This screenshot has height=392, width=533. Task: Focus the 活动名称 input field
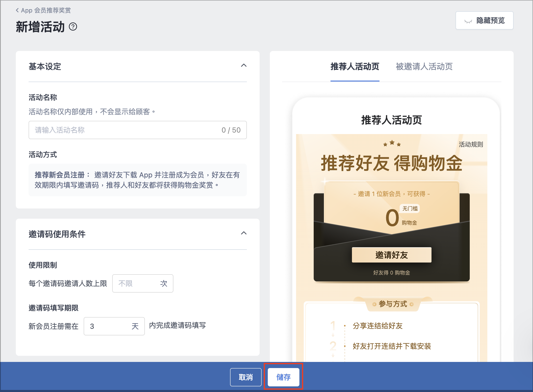point(138,130)
